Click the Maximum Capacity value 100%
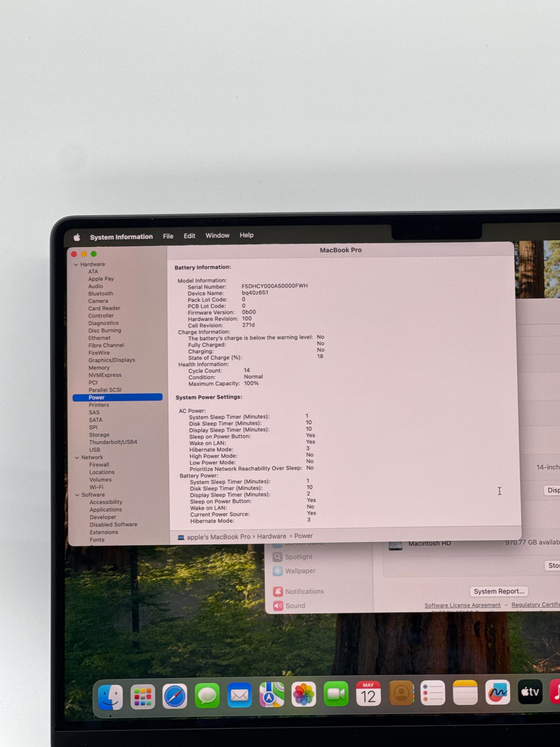The width and height of the screenshot is (560, 747). coord(251,383)
